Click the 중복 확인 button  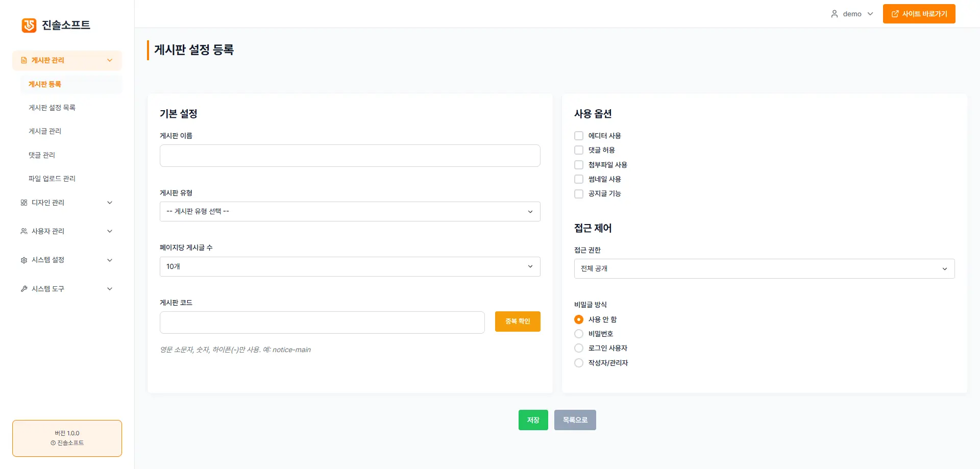[x=517, y=321]
